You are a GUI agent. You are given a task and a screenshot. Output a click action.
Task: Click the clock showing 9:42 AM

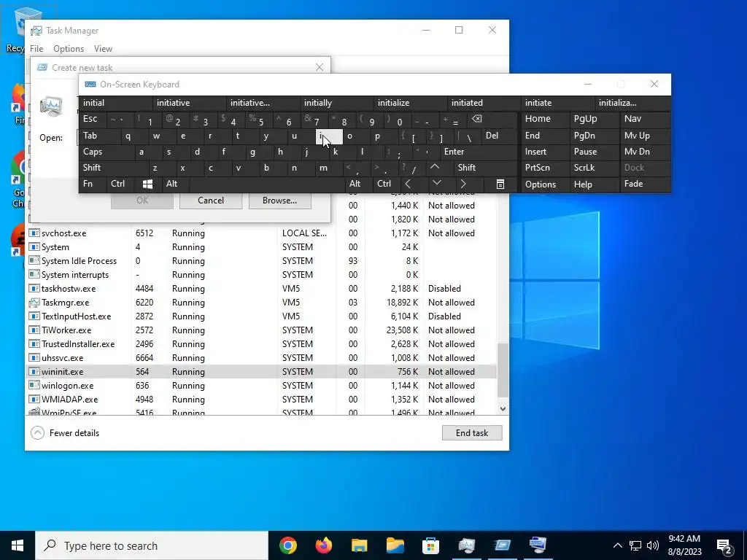click(x=684, y=539)
